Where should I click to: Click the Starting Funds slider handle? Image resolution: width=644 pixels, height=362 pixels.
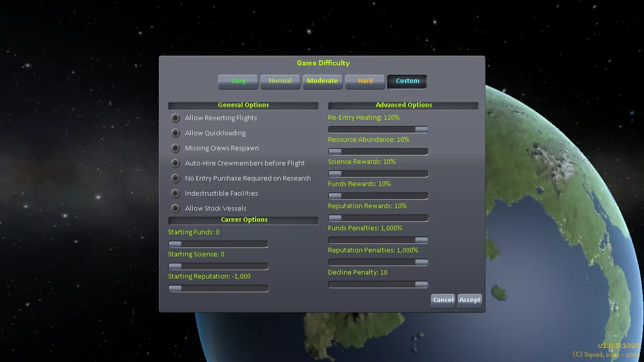[x=175, y=244]
